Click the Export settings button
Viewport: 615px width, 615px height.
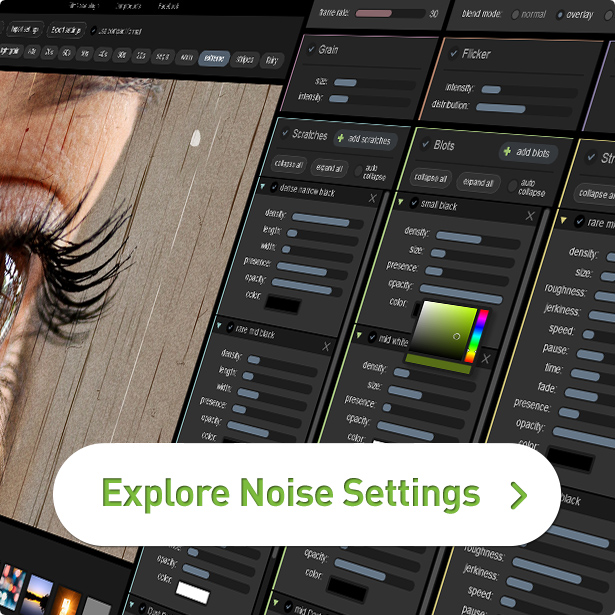pos(66,30)
